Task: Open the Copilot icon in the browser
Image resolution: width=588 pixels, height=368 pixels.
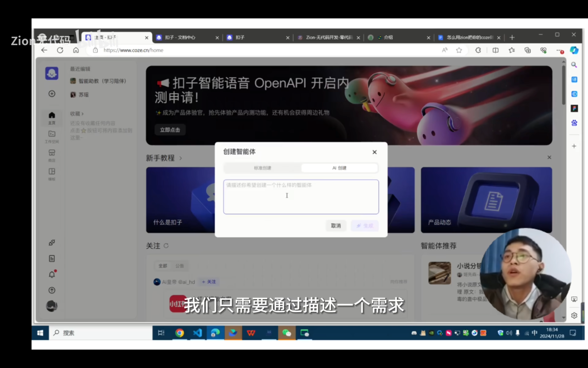Action: [574, 50]
